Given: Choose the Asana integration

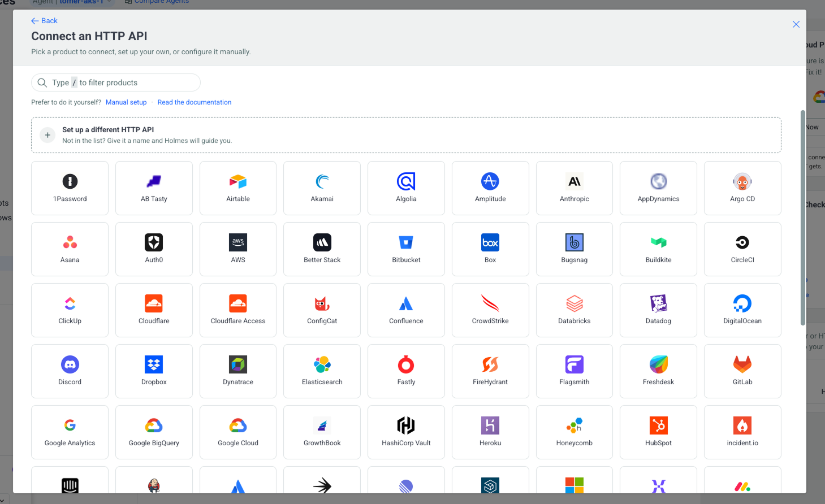Looking at the screenshot, I should (x=70, y=249).
